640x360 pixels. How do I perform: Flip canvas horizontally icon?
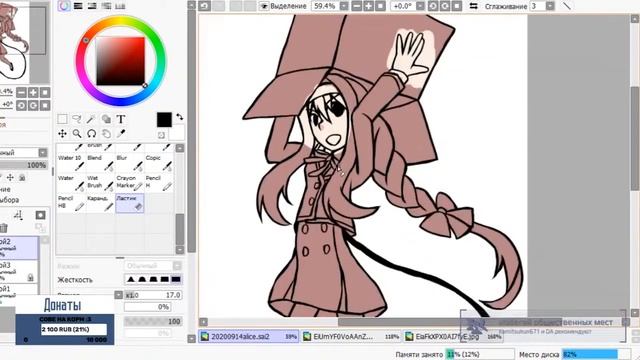coord(473,6)
